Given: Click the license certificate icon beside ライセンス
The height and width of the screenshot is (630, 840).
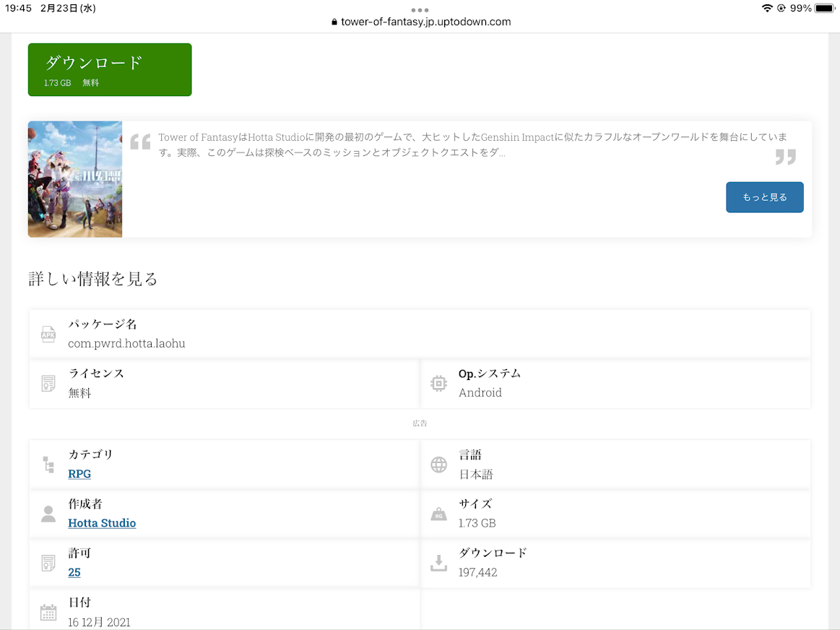Looking at the screenshot, I should (48, 384).
